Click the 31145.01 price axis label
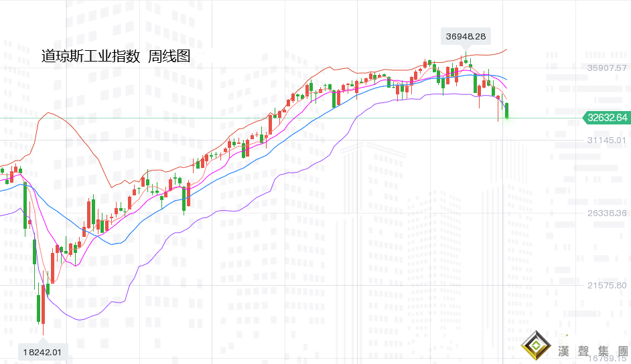 606,140
